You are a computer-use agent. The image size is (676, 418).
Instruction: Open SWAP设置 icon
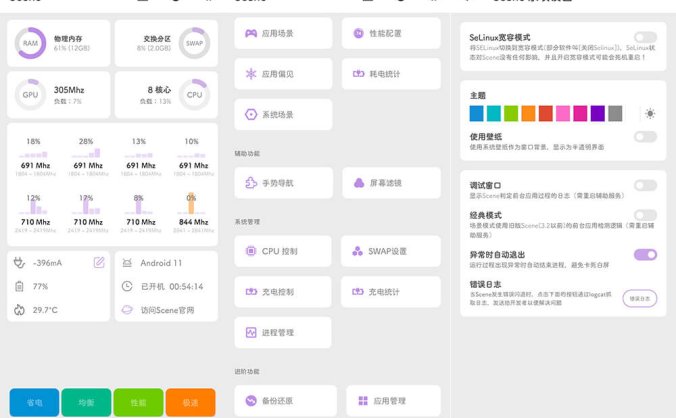tap(357, 251)
